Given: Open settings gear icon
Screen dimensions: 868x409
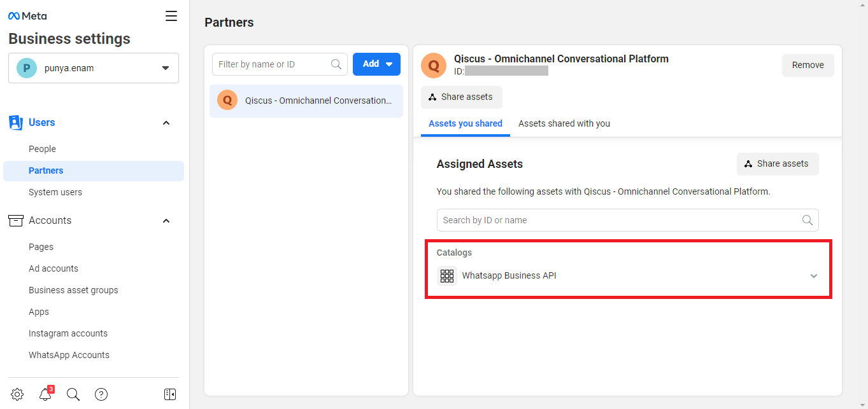Looking at the screenshot, I should coord(17,394).
